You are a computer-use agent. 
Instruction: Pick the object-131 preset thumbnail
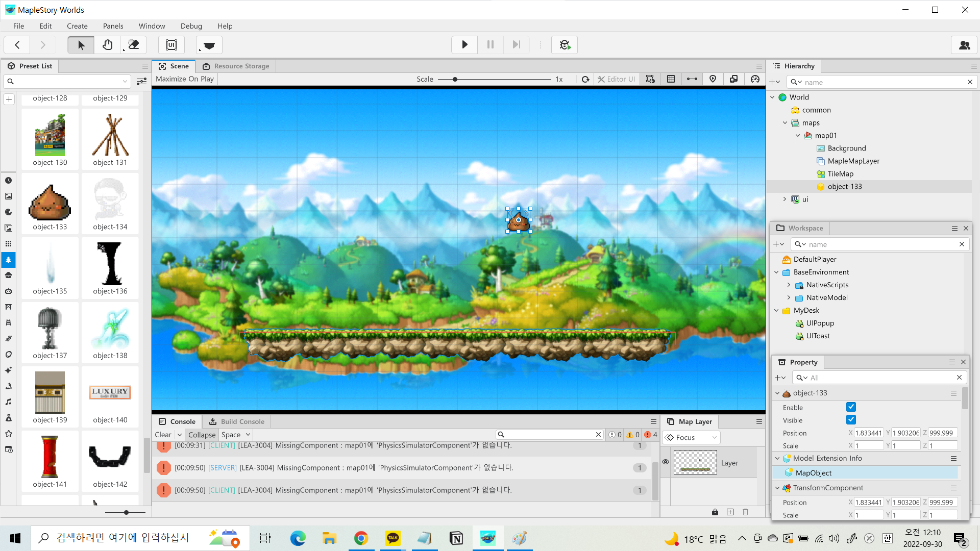tap(110, 139)
